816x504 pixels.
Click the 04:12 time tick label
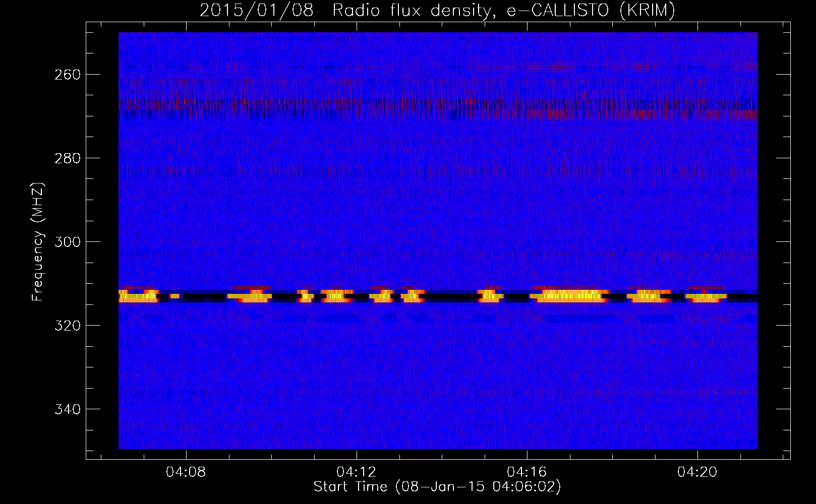pos(357,472)
